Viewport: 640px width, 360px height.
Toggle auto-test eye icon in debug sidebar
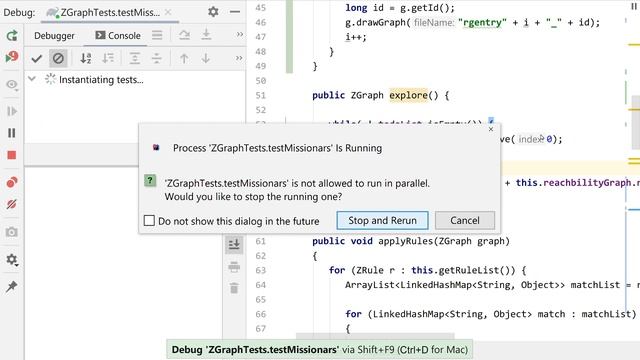tap(11, 84)
